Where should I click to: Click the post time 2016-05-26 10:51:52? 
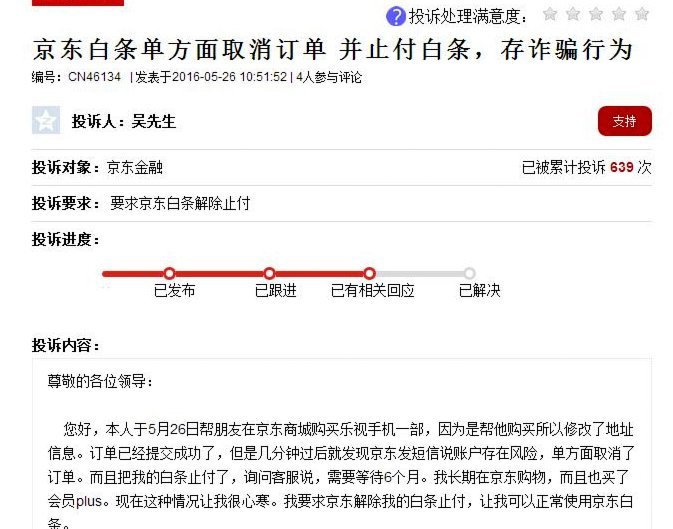(229, 77)
